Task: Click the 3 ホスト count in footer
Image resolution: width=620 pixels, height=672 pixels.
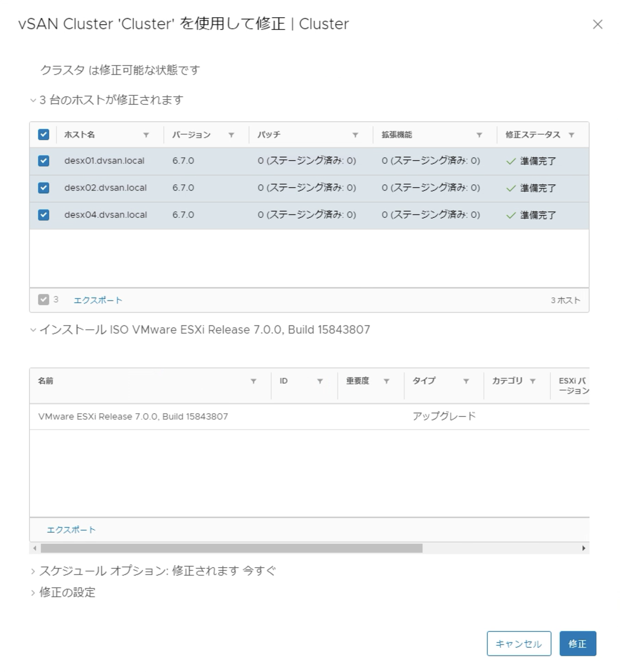Action: click(x=566, y=301)
